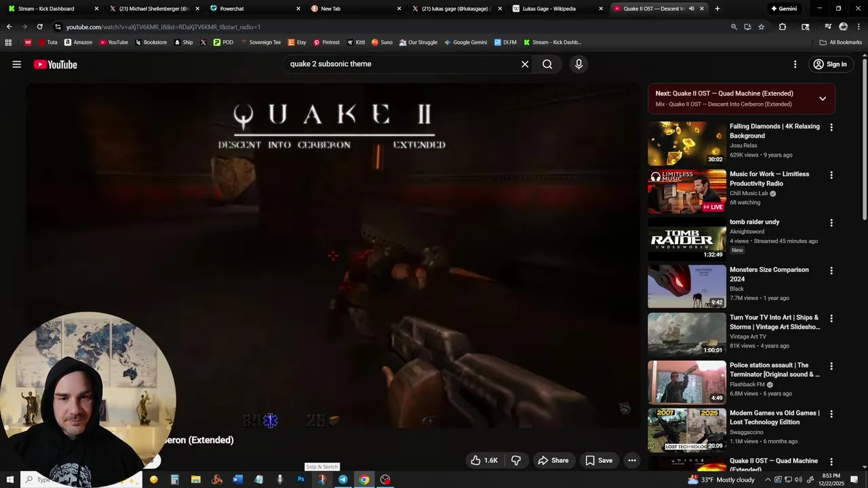Viewport: 868px width, 488px height.
Task: Open the Chrome apps grid in bookmarks bar
Action: (x=8, y=42)
